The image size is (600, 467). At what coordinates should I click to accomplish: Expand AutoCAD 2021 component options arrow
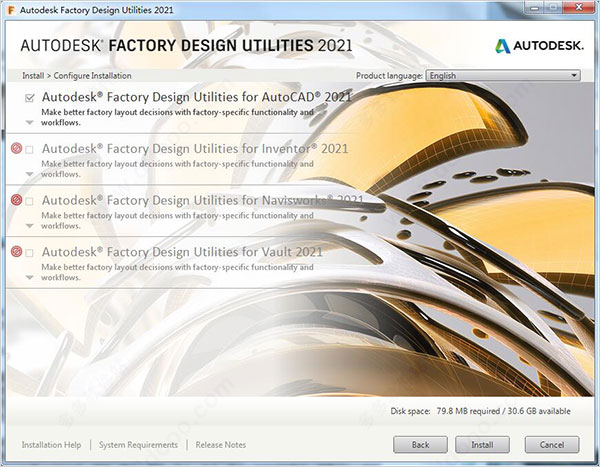pos(29,122)
